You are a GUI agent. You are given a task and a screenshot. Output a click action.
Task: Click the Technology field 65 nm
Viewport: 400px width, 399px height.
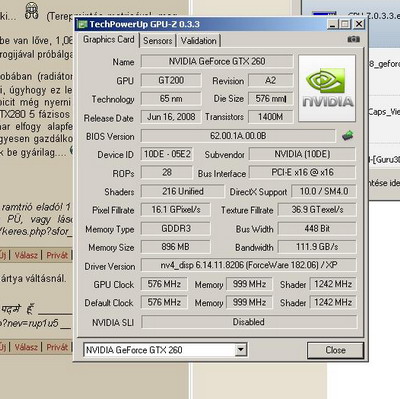171,99
